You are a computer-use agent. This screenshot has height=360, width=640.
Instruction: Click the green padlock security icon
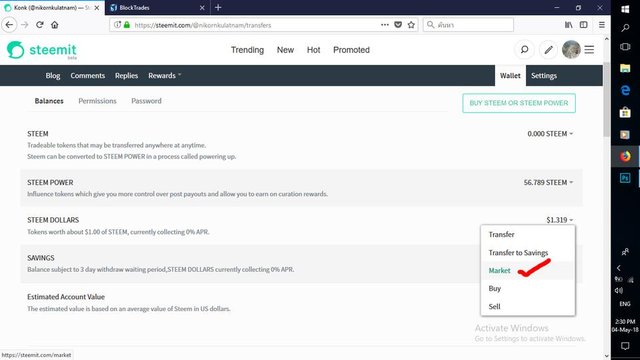pos(127,25)
